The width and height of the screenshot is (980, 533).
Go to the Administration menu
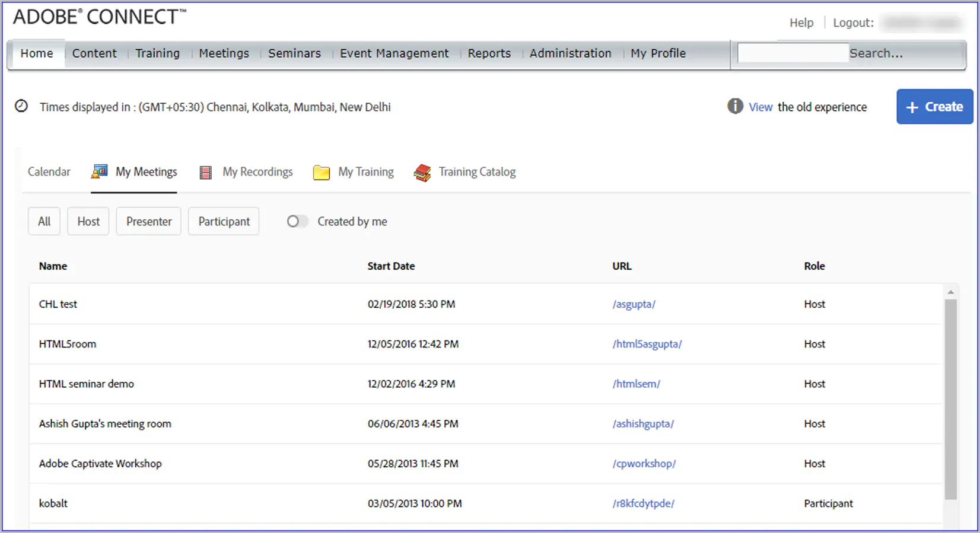(570, 53)
